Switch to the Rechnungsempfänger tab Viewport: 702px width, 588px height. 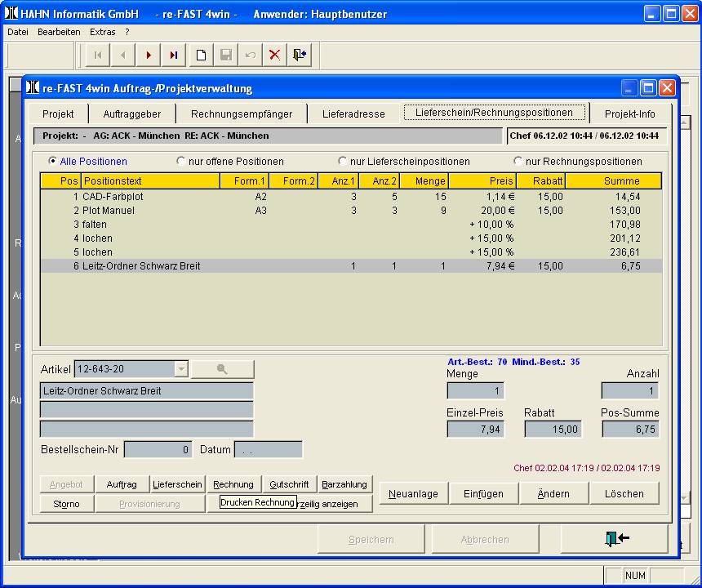(242, 114)
